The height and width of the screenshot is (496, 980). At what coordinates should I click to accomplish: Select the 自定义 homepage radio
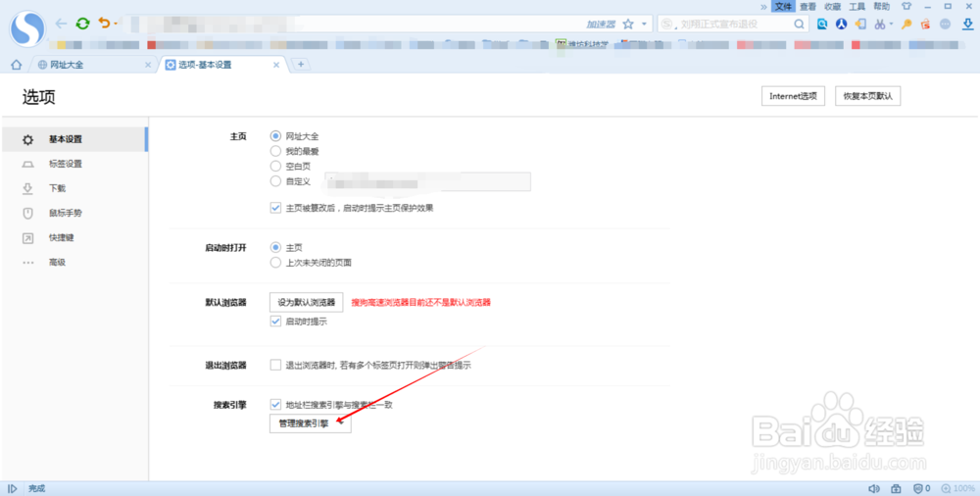tap(275, 180)
